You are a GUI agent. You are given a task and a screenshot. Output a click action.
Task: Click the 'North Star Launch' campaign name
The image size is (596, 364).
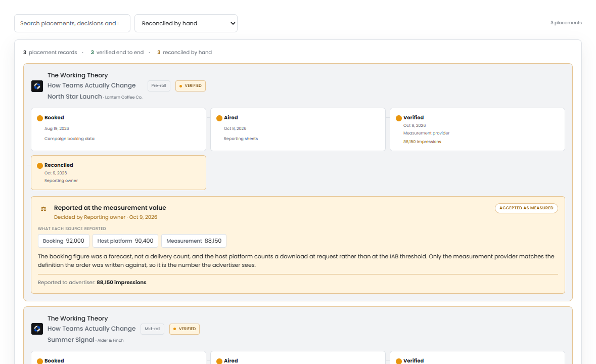(x=74, y=97)
